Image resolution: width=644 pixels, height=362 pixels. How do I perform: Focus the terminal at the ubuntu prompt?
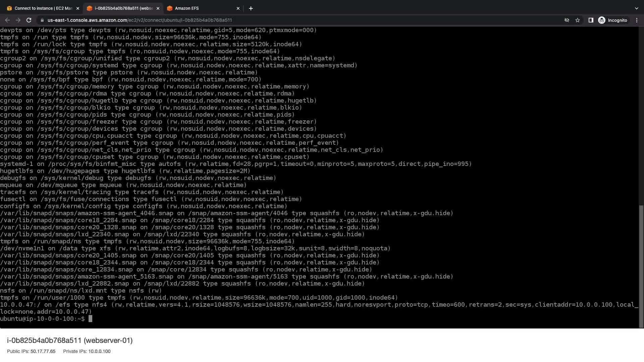(x=90, y=319)
